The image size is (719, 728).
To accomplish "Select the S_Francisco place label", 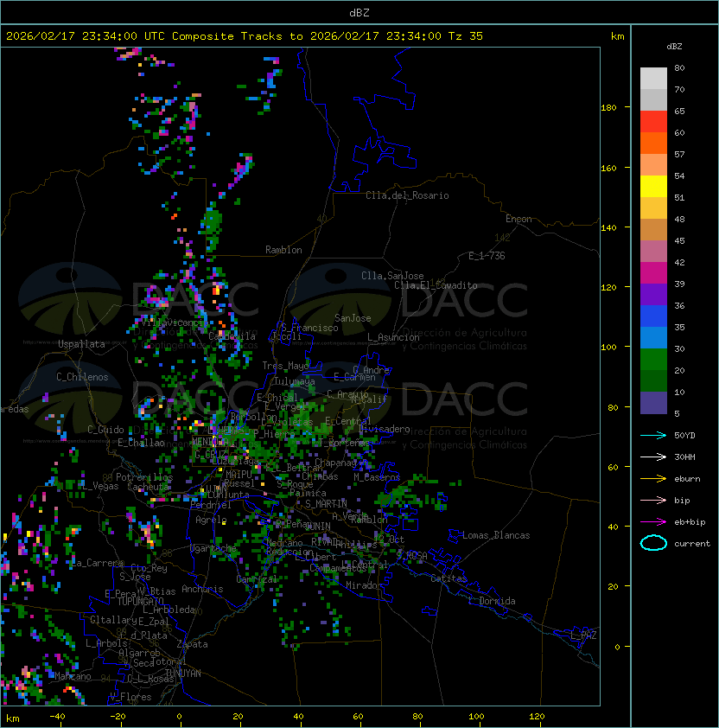I will coord(309,328).
